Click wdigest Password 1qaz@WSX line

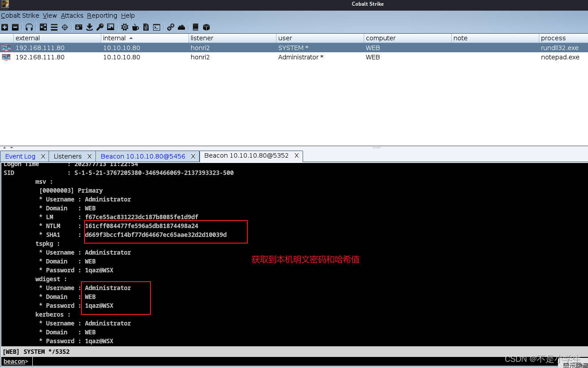tap(76, 306)
